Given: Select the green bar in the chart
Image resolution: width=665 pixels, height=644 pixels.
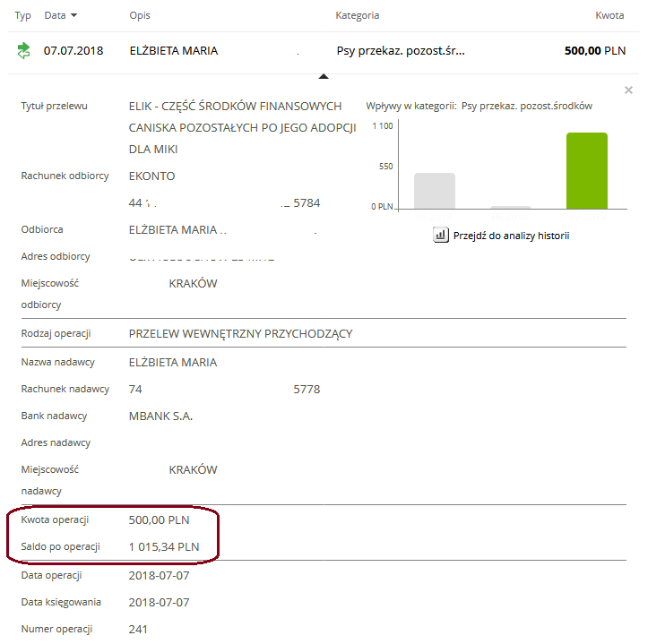Looking at the screenshot, I should point(586,170).
